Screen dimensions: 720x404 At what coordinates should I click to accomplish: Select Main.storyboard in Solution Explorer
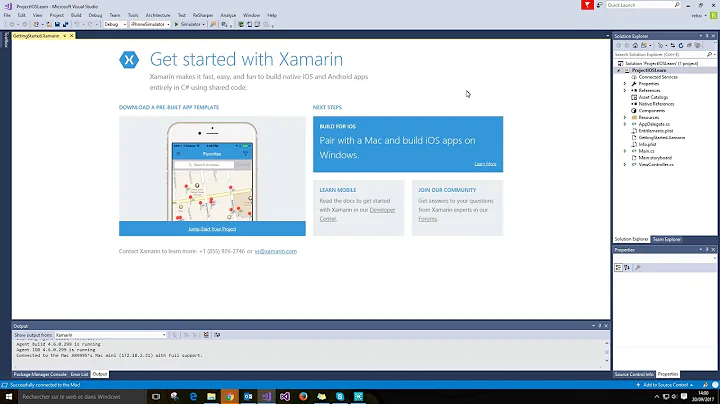pos(655,158)
